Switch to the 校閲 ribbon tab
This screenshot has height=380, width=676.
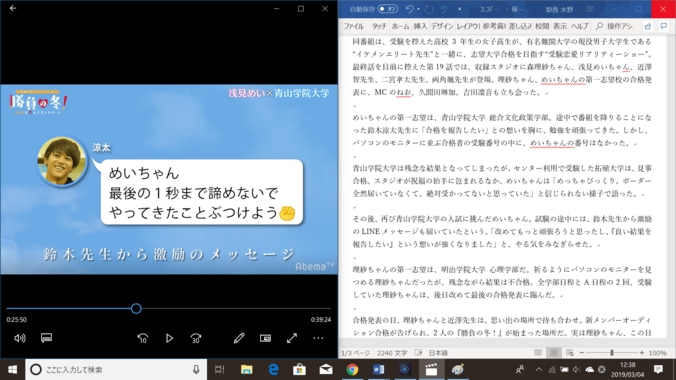click(x=542, y=26)
